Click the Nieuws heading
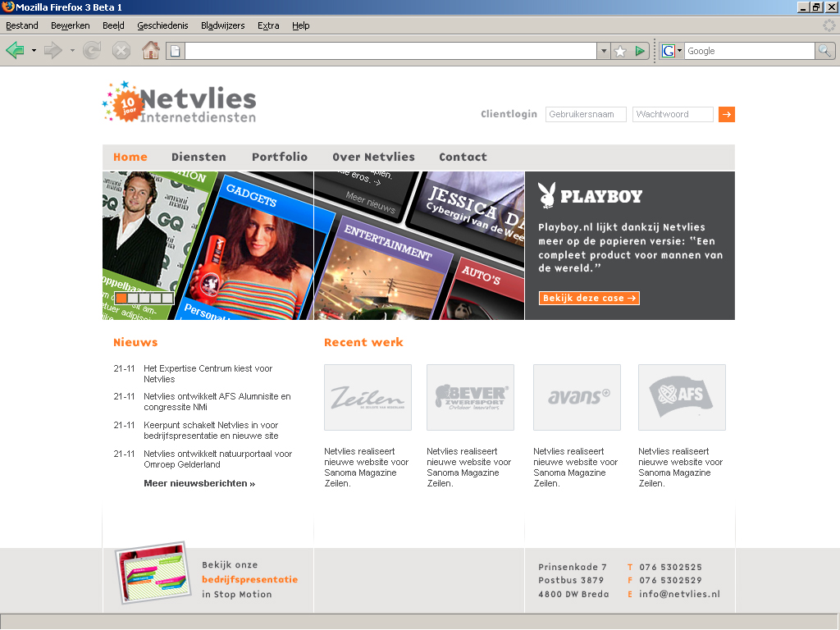 [x=135, y=342]
